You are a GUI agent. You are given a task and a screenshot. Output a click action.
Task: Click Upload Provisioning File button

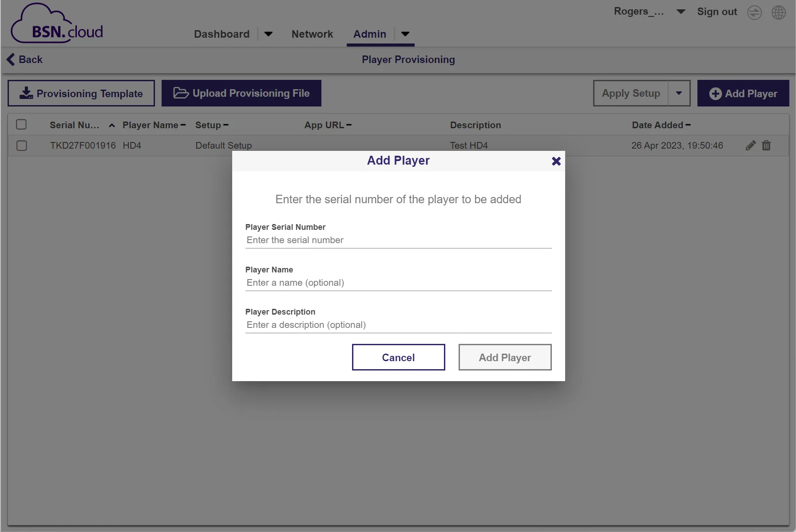click(x=241, y=93)
